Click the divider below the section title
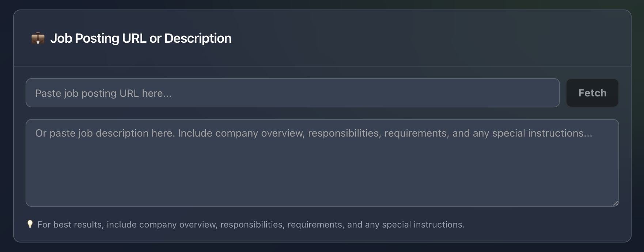The height and width of the screenshot is (252, 644). pyautogui.click(x=322, y=65)
